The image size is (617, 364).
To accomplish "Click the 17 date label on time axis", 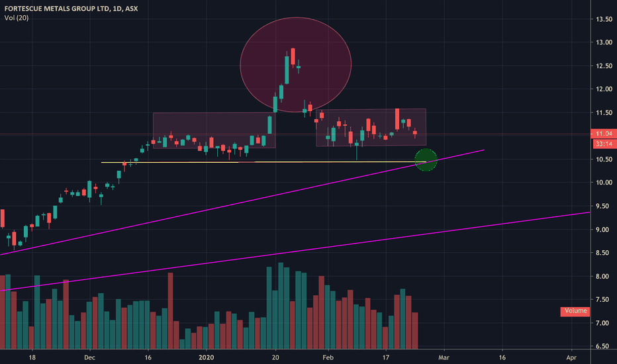I will (386, 357).
